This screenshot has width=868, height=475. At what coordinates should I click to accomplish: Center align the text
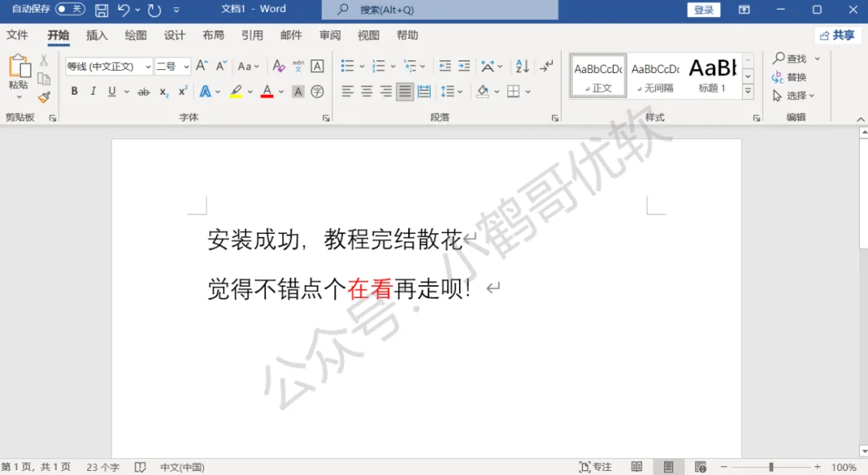point(366,92)
